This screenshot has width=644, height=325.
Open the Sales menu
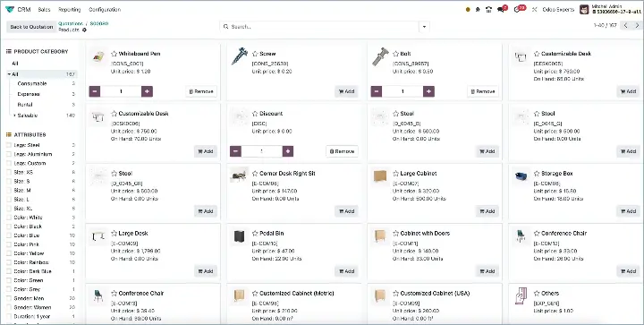[x=44, y=10]
